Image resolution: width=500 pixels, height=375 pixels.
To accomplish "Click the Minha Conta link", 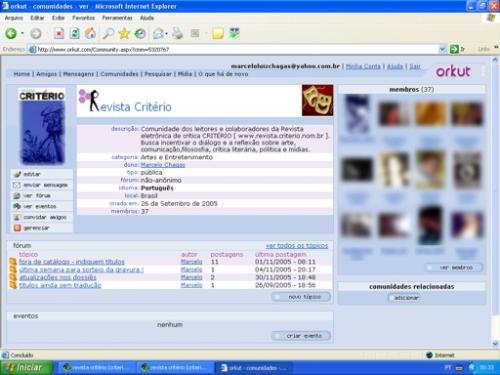I will point(363,66).
